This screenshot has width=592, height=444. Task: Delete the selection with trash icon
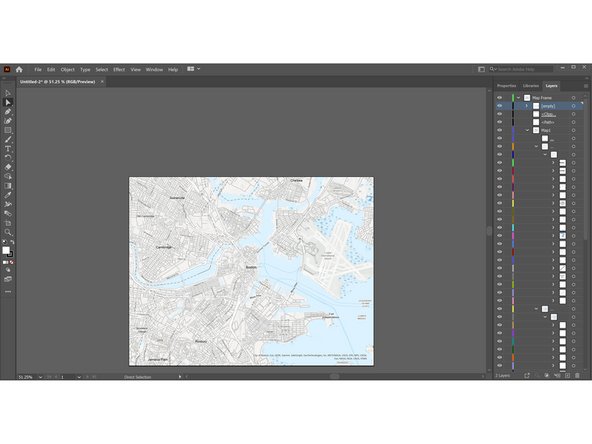577,376
